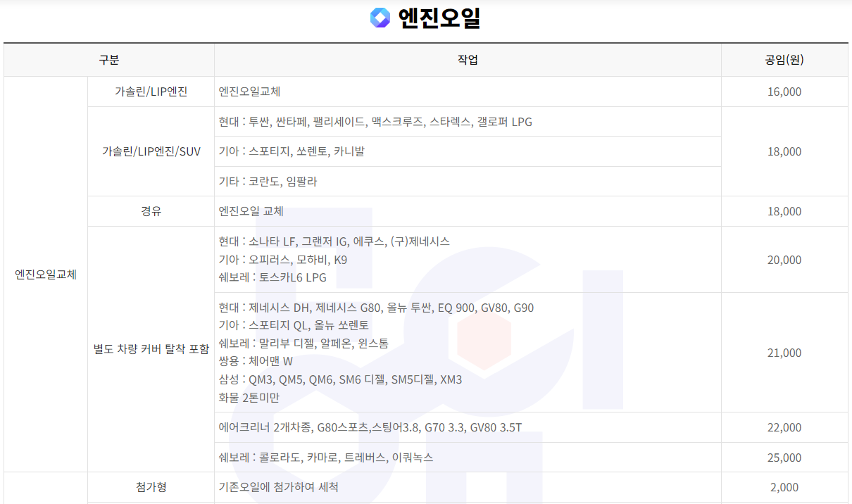The width and height of the screenshot is (852, 504).
Task: Select the 공임(원) column header
Action: 784,60
